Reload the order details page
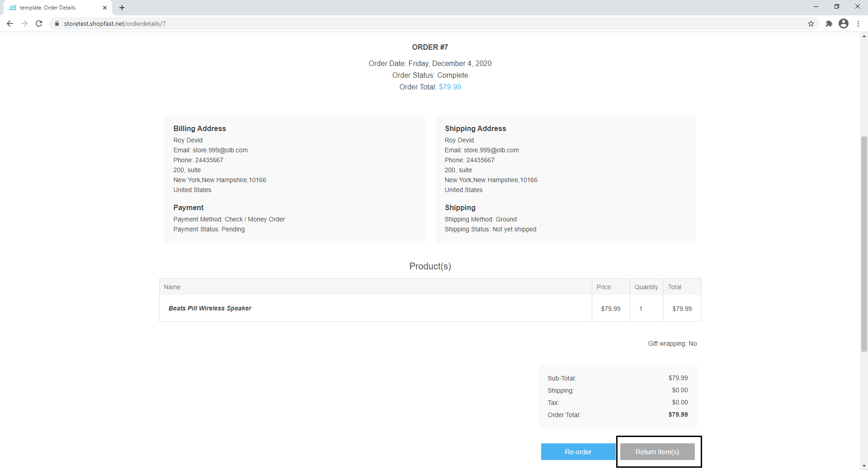Screen dimensions: 868x470 (x=39, y=23)
